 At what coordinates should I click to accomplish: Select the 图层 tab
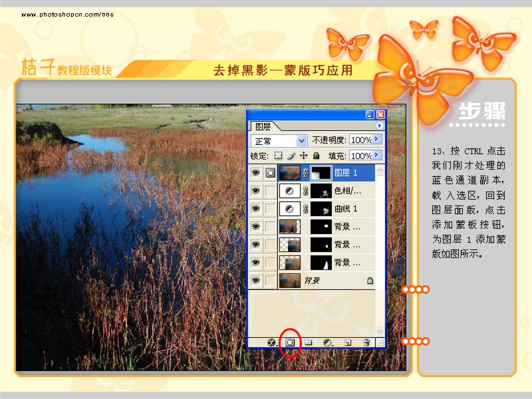click(263, 126)
